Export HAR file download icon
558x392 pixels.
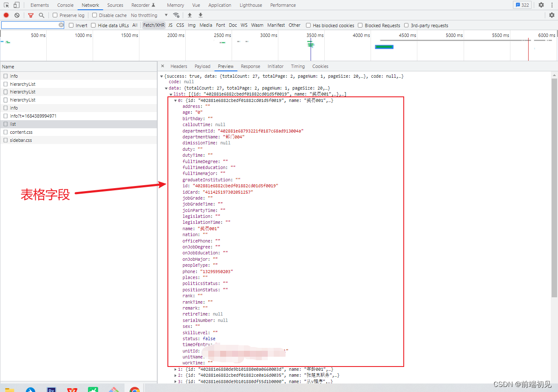pos(201,15)
